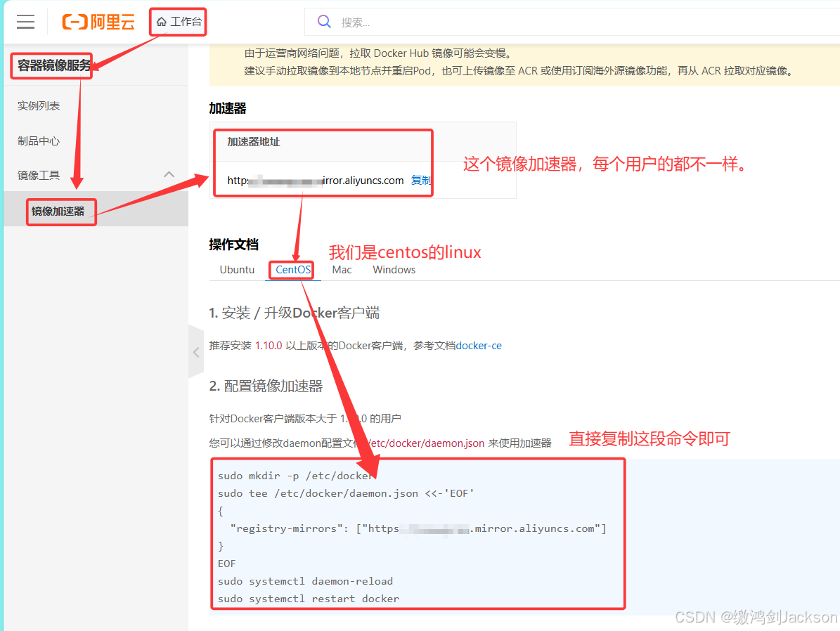Open the docker-ce documentation link

click(x=479, y=346)
